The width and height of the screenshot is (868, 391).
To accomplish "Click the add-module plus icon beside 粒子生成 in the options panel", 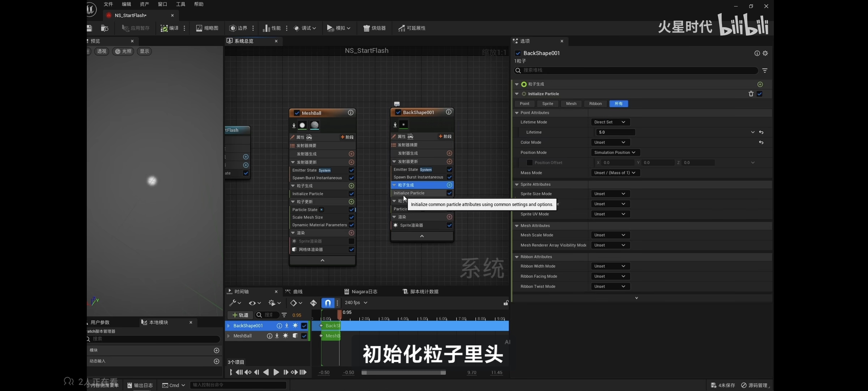I will pos(760,84).
